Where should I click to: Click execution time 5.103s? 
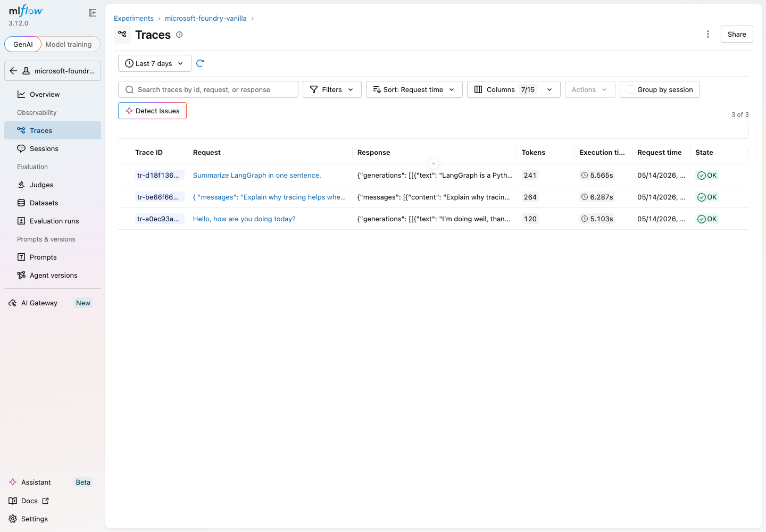coord(597,219)
